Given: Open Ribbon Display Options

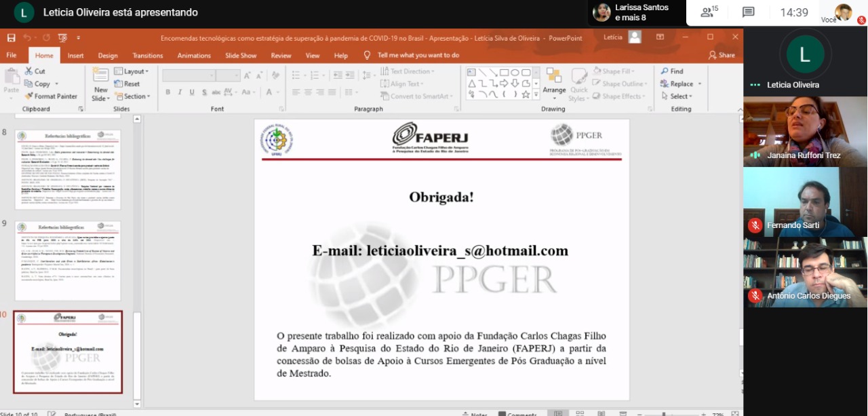Looking at the screenshot, I should pos(660,37).
